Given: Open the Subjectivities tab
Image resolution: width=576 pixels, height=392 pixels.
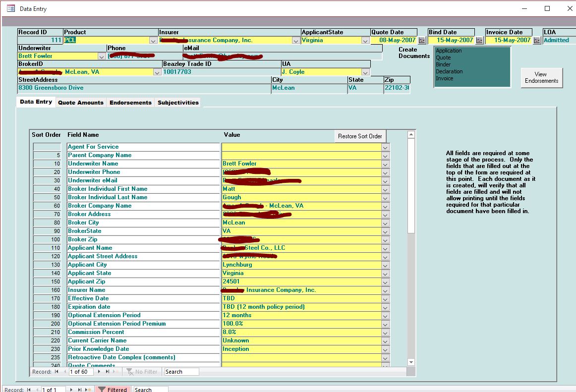Looking at the screenshot, I should coord(178,103).
